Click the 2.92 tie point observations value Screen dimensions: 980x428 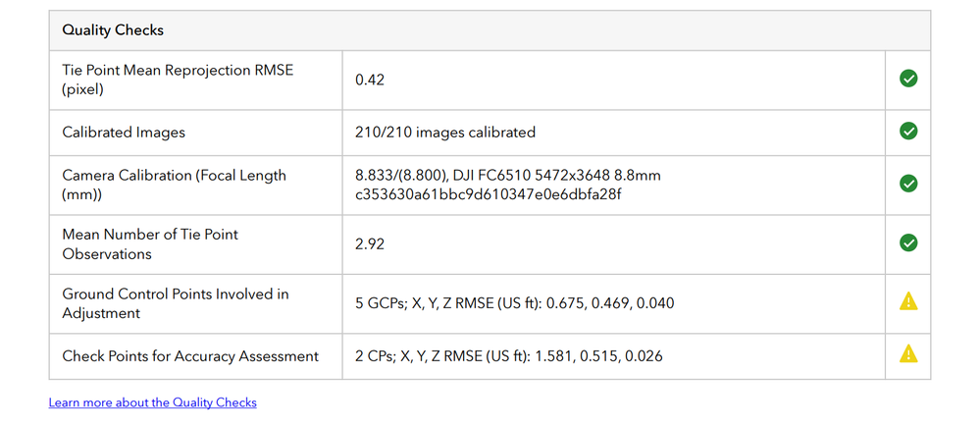point(370,243)
